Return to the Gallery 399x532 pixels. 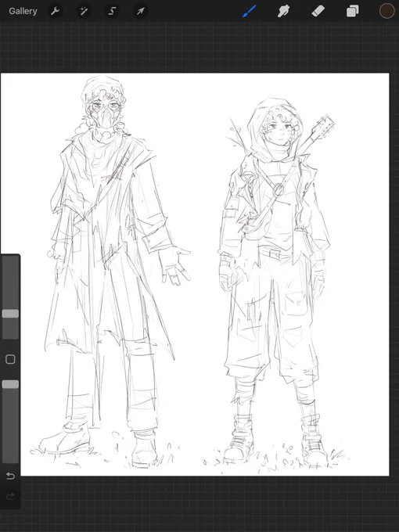point(23,11)
